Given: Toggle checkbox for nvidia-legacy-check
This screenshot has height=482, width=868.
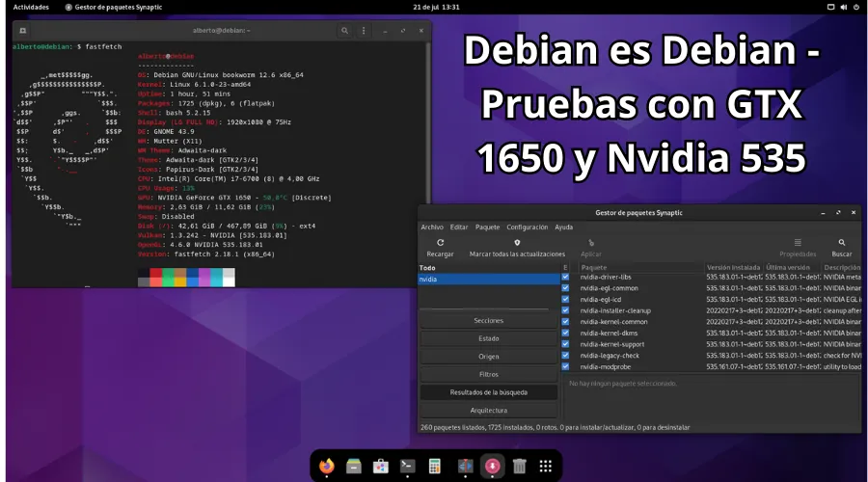Looking at the screenshot, I should (x=565, y=355).
